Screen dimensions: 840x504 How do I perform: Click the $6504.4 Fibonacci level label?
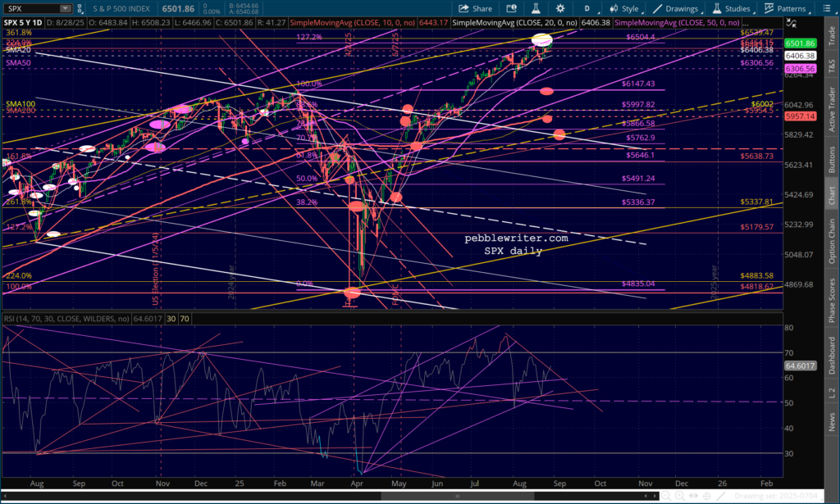[x=640, y=37]
